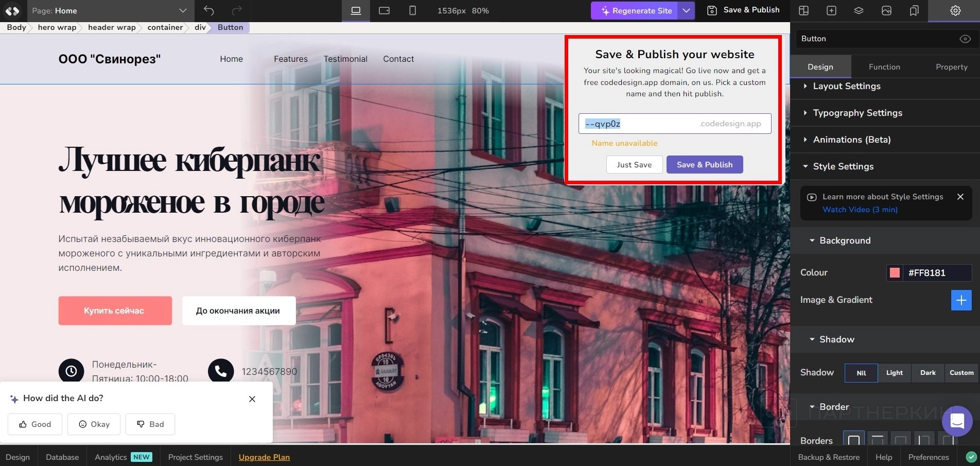Switch to the Function tab
The image size is (980, 466).
coord(884,67)
